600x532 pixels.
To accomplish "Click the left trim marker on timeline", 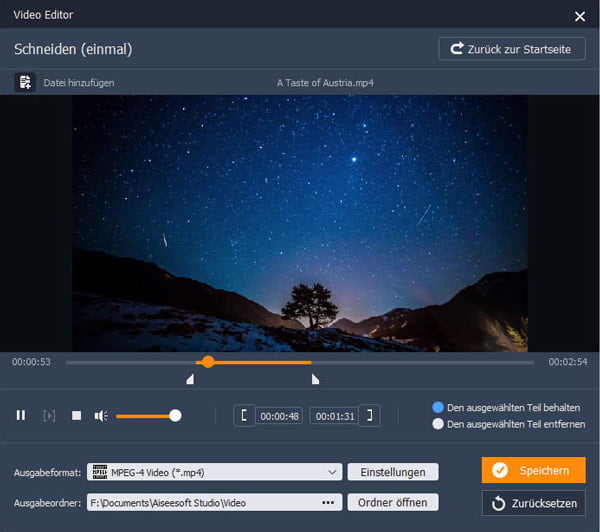I will 190,379.
